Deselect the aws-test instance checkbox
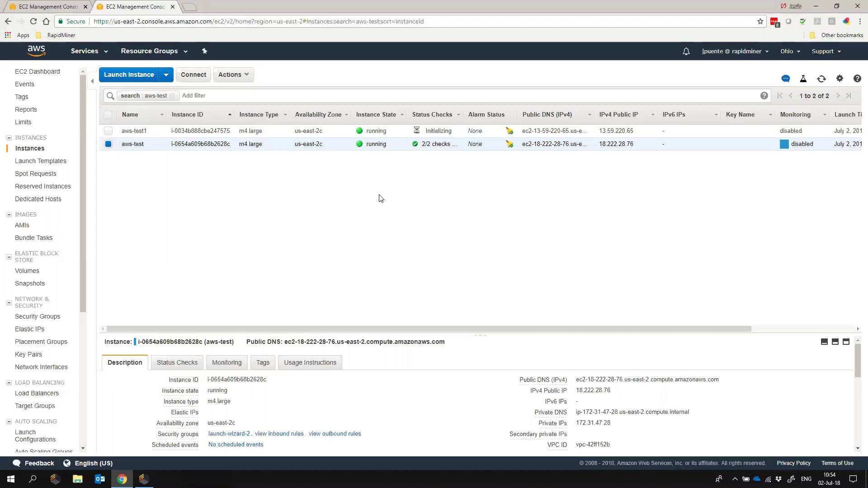Image resolution: width=868 pixels, height=488 pixels. 108,144
